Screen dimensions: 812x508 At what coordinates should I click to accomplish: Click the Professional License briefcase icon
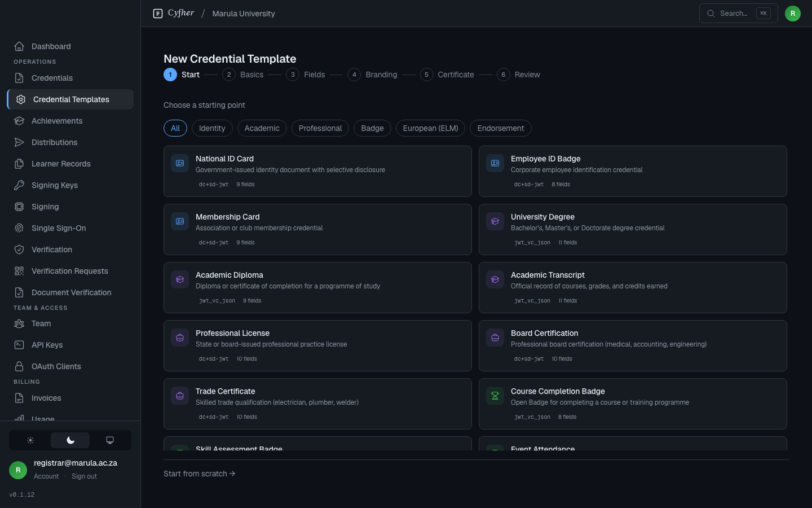pyautogui.click(x=180, y=338)
